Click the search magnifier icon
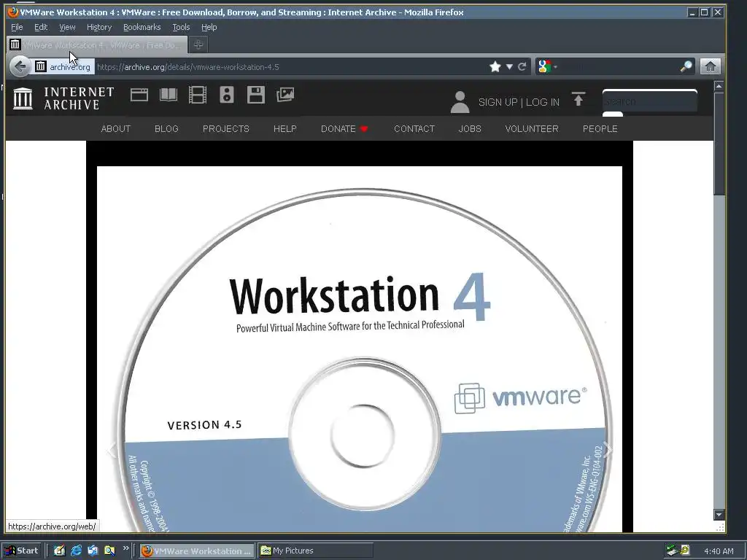Image resolution: width=747 pixels, height=560 pixels. click(686, 66)
